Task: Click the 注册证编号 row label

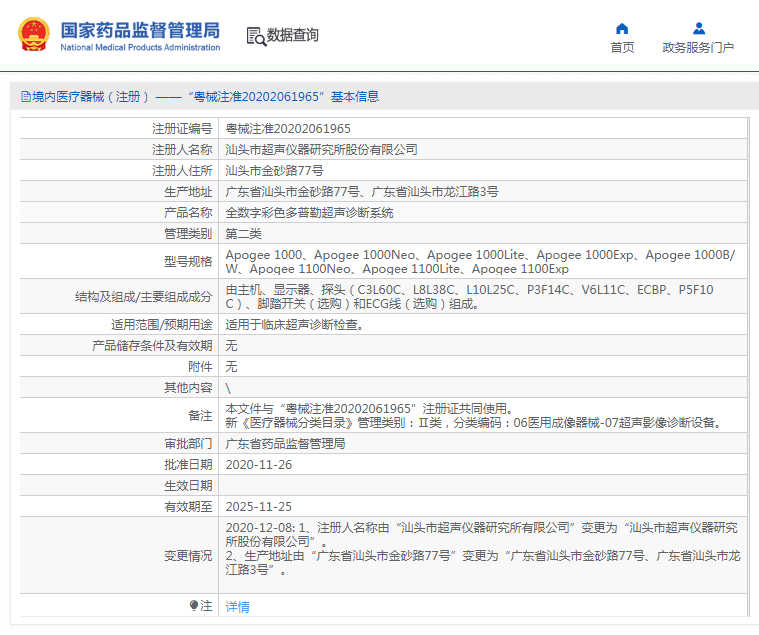Action: (182, 129)
